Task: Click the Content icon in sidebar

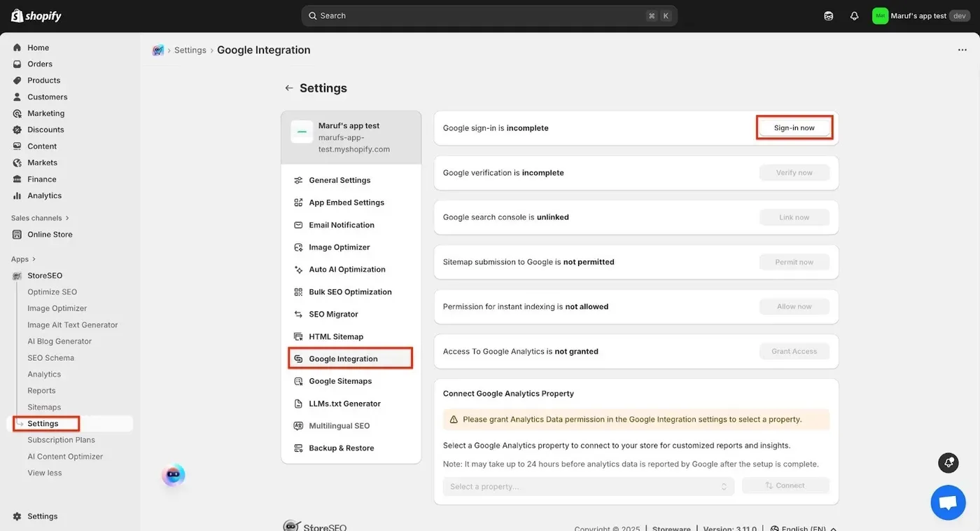Action: tap(17, 146)
